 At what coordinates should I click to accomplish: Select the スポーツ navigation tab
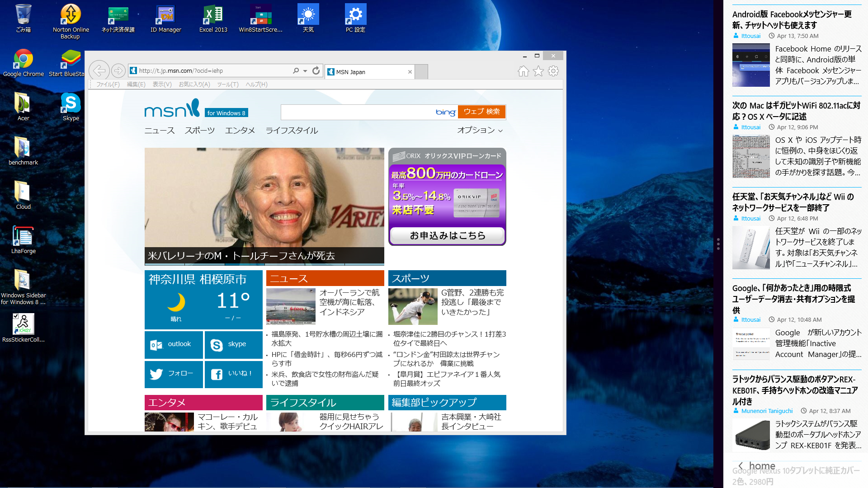199,131
